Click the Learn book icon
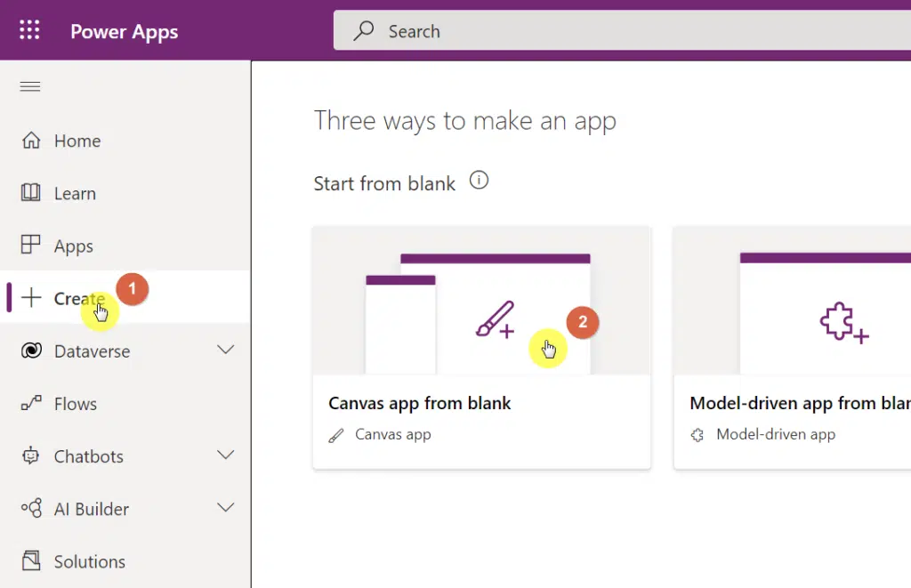The image size is (911, 588). pyautogui.click(x=31, y=192)
